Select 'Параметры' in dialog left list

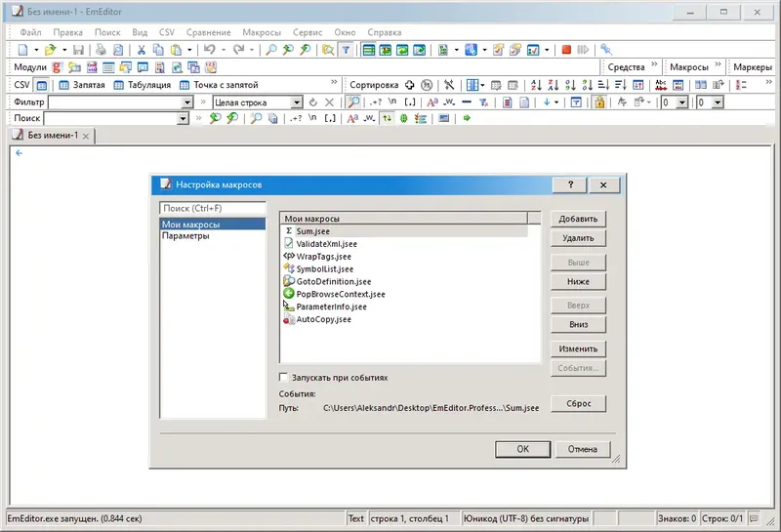pos(185,236)
